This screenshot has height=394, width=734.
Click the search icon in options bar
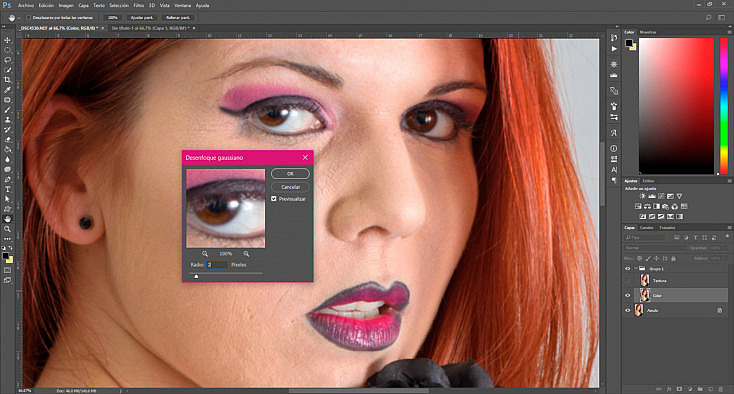tap(708, 17)
